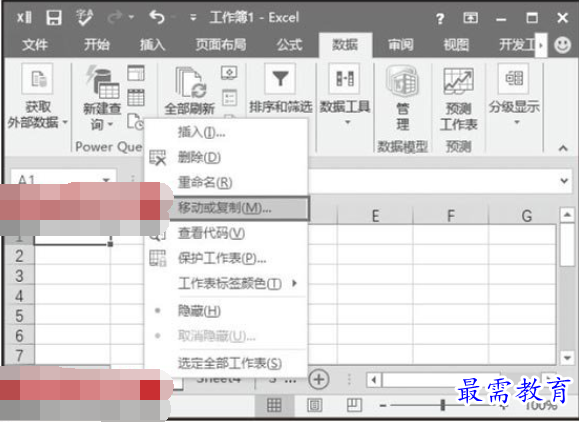Collapse the ribbon with the caret
The width and height of the screenshot is (579, 422).
click(563, 148)
